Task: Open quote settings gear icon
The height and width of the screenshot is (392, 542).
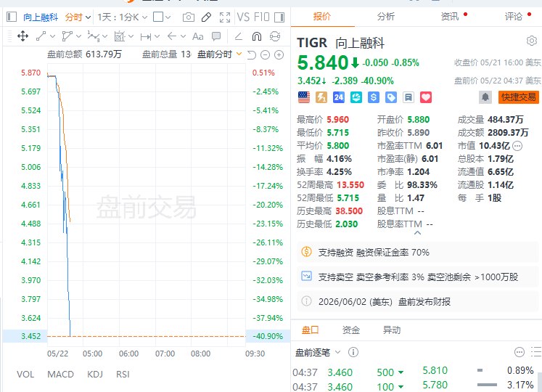Action: click(532, 41)
